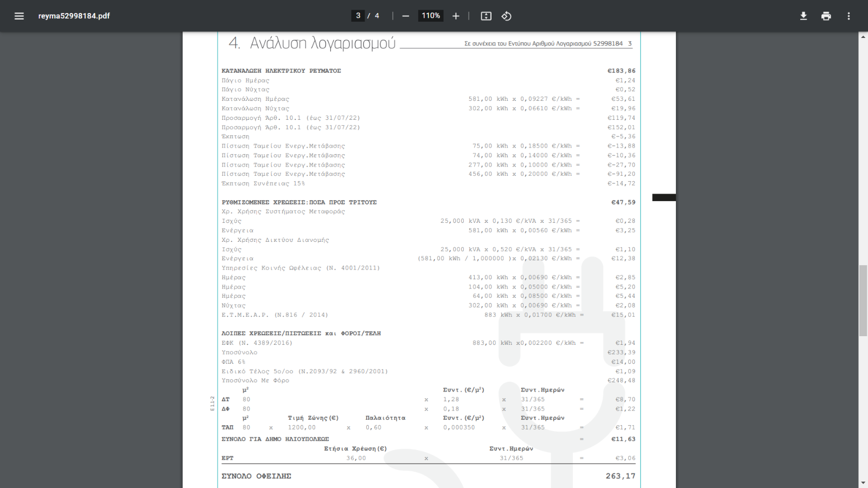Screen dimensions: 868x488
Task: Click the continuation note with account number 52998184
Action: [548, 43]
